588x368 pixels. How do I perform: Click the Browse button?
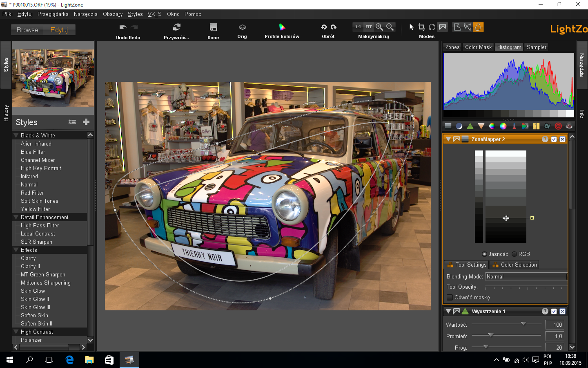tap(27, 30)
